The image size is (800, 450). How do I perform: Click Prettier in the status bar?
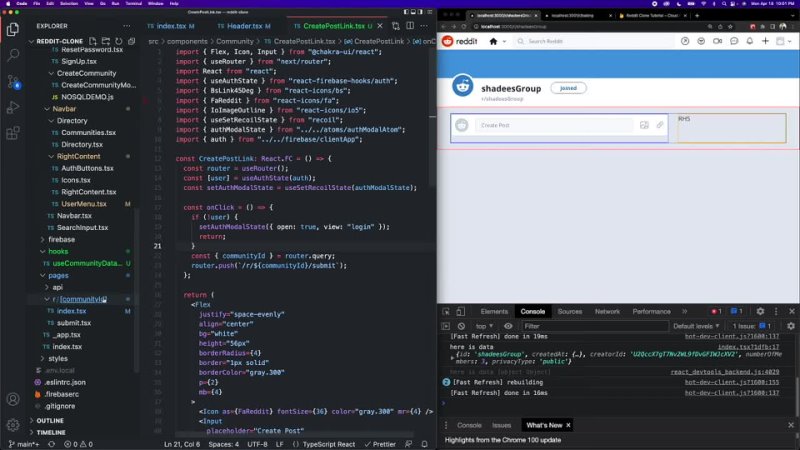[x=380, y=444]
